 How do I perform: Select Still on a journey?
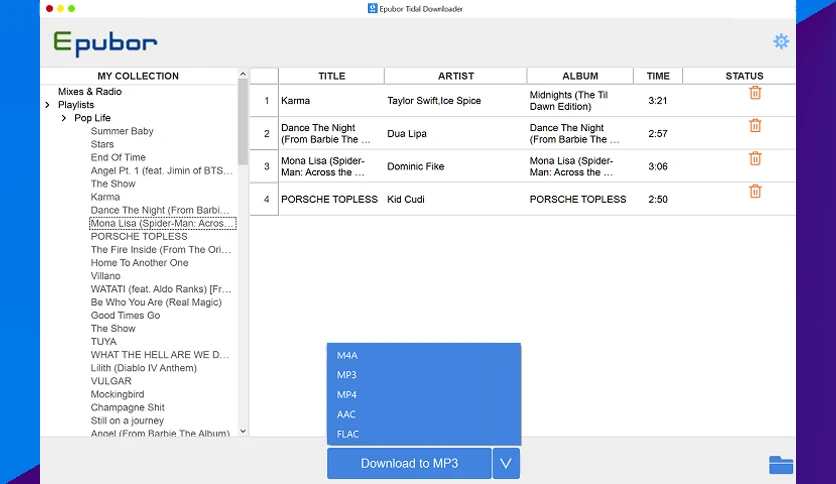(x=127, y=421)
